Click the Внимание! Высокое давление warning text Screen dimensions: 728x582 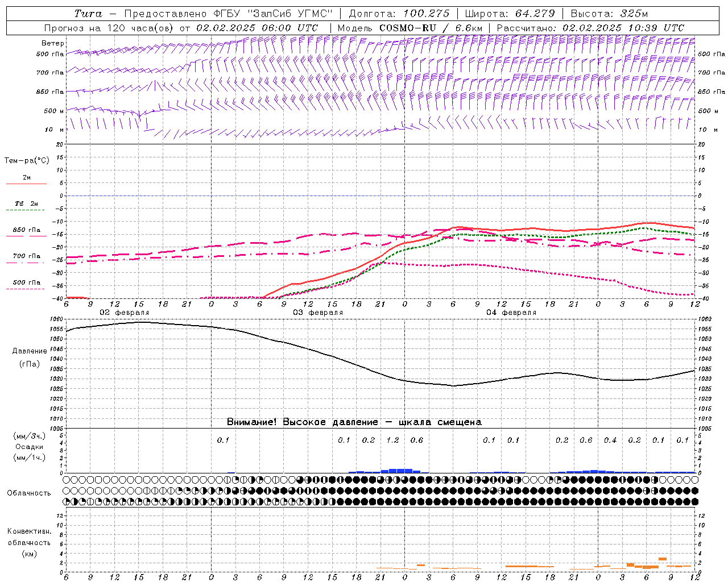click(354, 422)
